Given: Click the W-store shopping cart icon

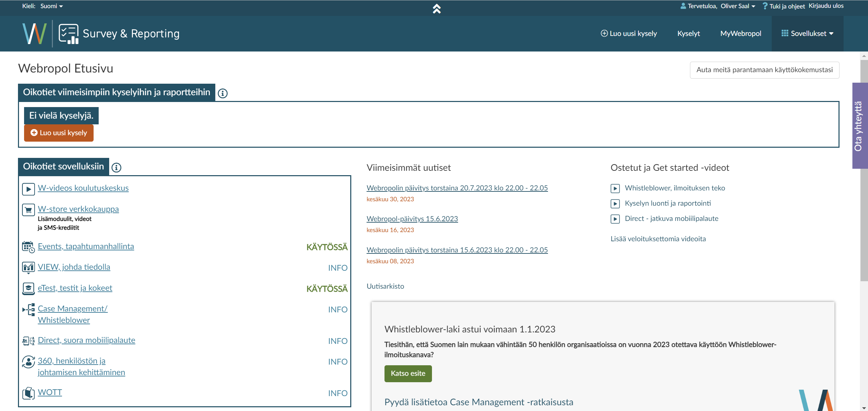Looking at the screenshot, I should point(28,210).
